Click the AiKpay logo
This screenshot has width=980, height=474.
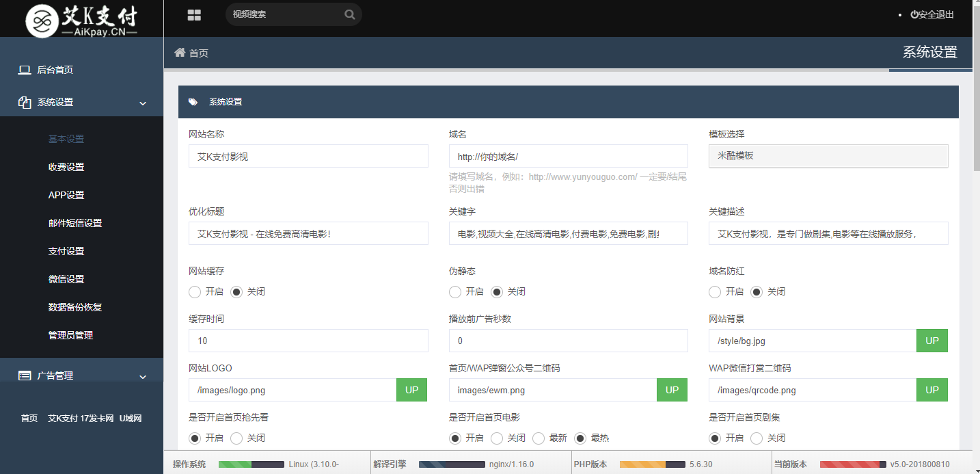coord(81,21)
